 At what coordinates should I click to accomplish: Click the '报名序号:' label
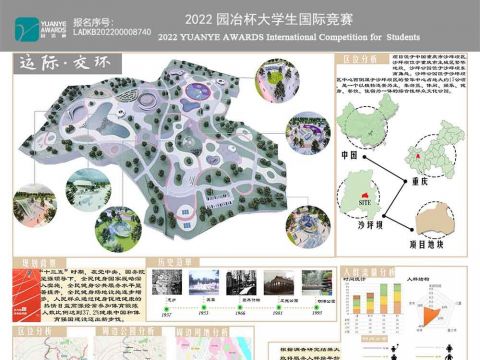coord(93,22)
